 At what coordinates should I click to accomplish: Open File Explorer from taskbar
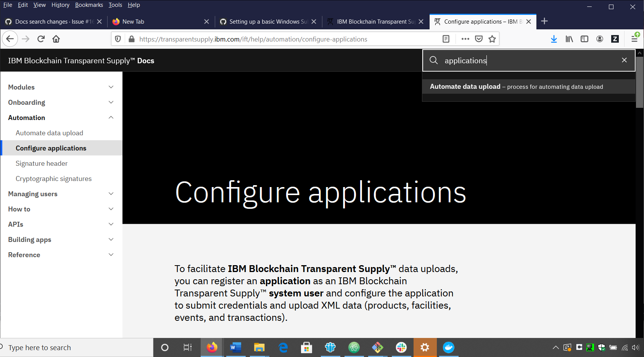[259, 347]
